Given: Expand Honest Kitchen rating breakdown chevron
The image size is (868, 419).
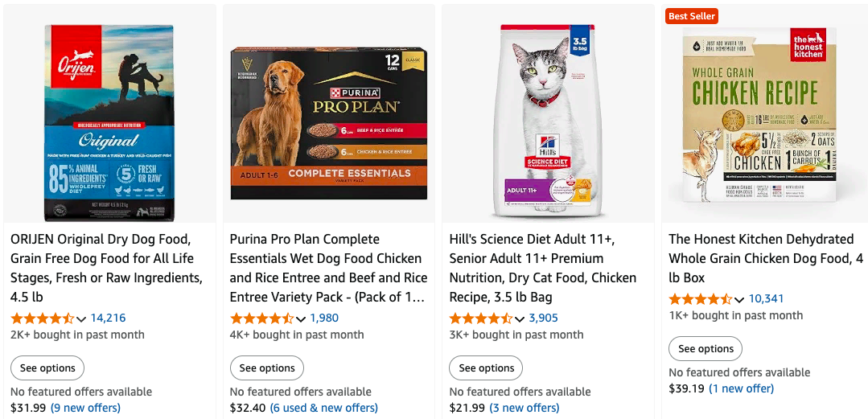Looking at the screenshot, I should tap(739, 299).
